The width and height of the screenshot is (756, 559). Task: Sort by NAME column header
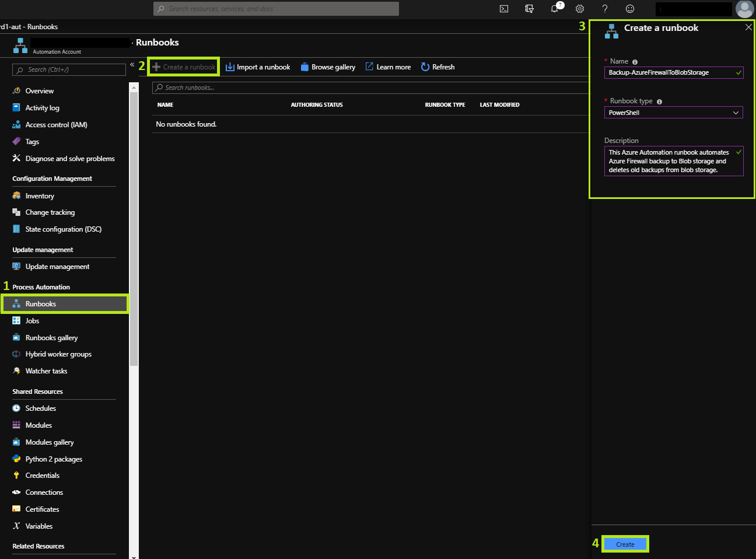tap(165, 105)
